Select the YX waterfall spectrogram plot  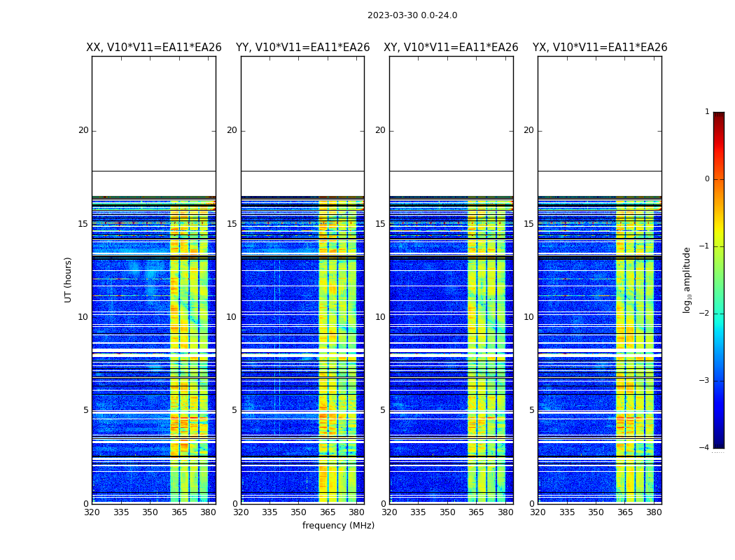pos(599,350)
